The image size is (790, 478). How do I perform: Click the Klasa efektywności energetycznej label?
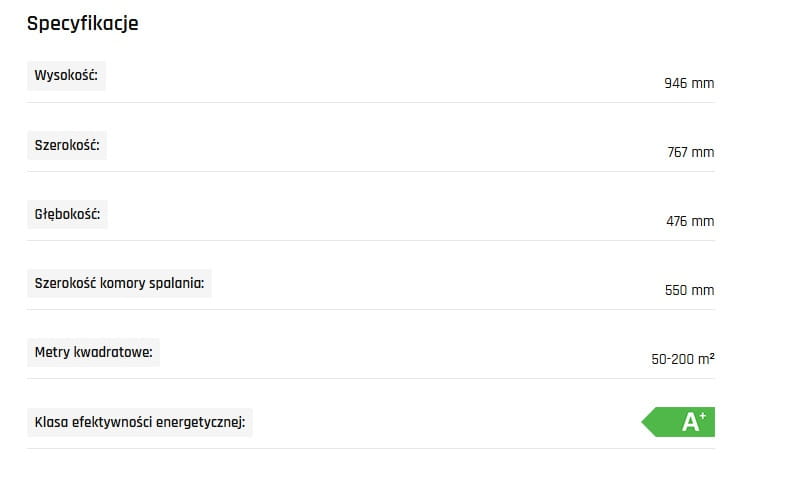click(140, 422)
